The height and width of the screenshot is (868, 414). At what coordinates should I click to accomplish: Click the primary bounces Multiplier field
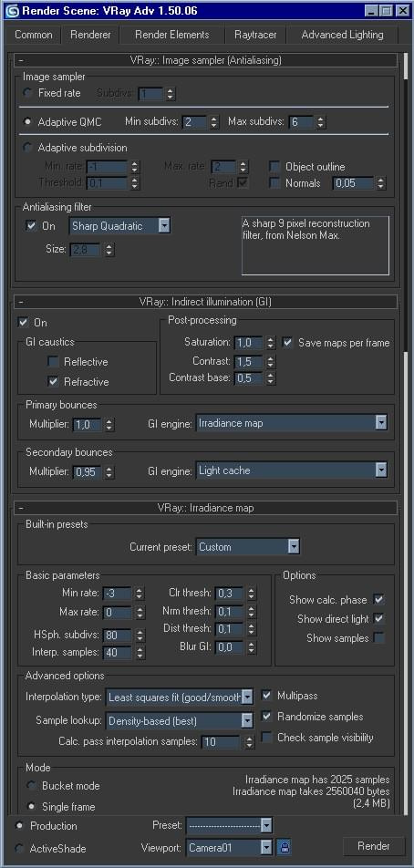[x=87, y=425]
